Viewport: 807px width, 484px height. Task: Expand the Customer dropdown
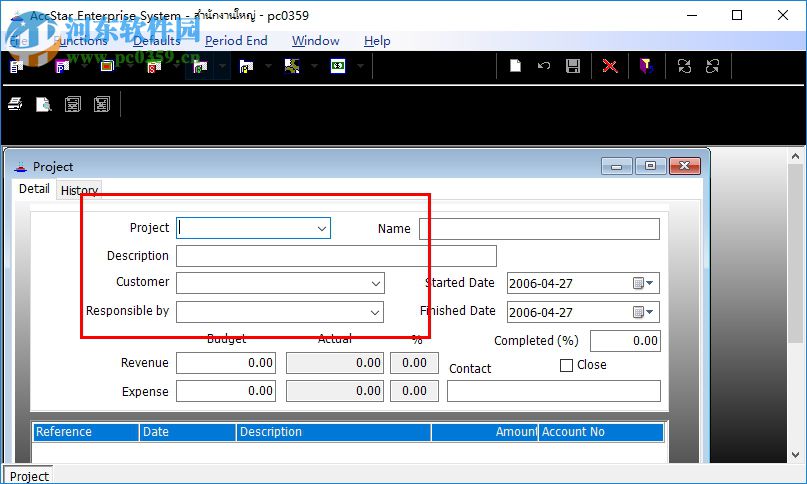pyautogui.click(x=376, y=284)
